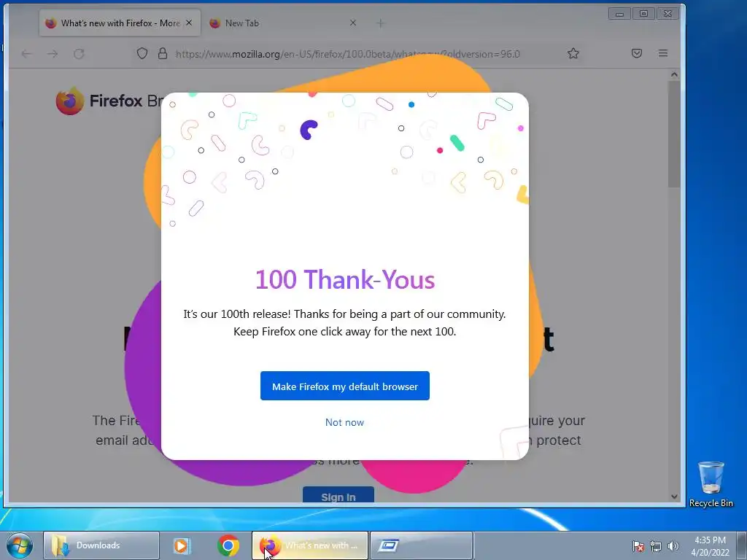Open Firefox application hamburger menu
Screen dimensions: 747x560
point(663,53)
